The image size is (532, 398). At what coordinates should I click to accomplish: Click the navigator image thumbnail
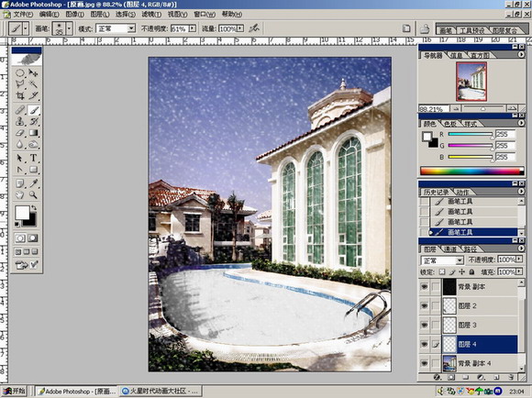pyautogui.click(x=471, y=82)
